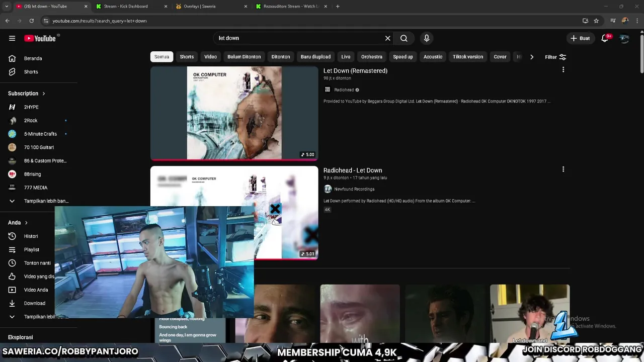Viewport: 644px width, 362px height.
Task: Open Tonton nanti list
Action: [x=38, y=263]
